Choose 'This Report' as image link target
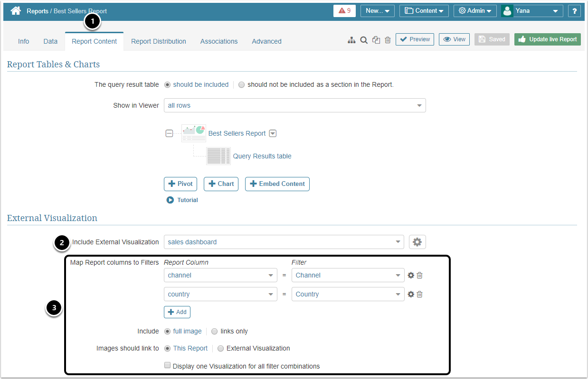 point(167,349)
